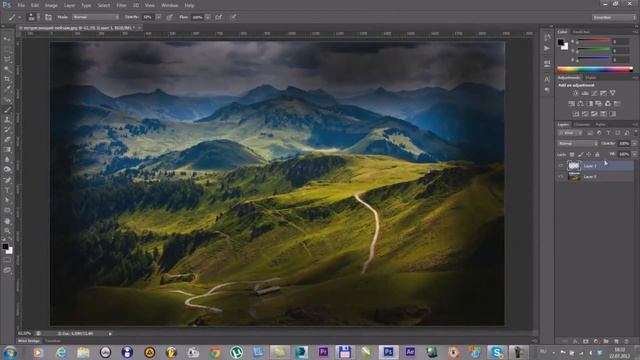The height and width of the screenshot is (360, 640).
Task: Open the Window menu
Action: tap(169, 5)
